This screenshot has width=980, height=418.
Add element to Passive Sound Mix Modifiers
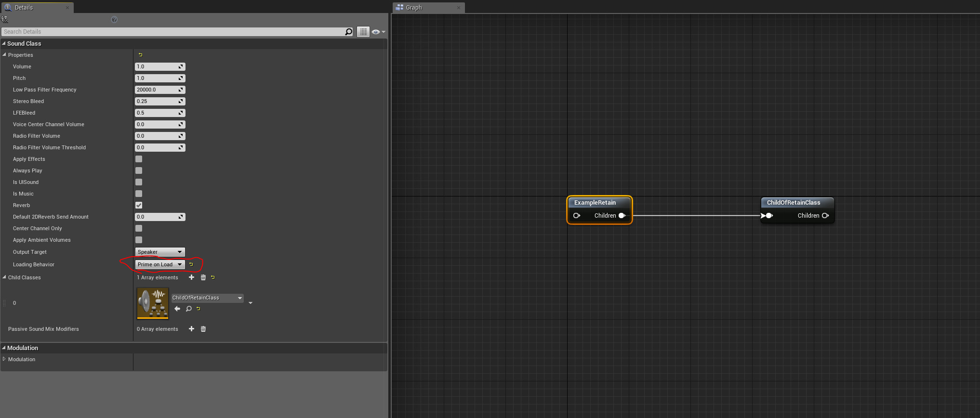click(191, 329)
